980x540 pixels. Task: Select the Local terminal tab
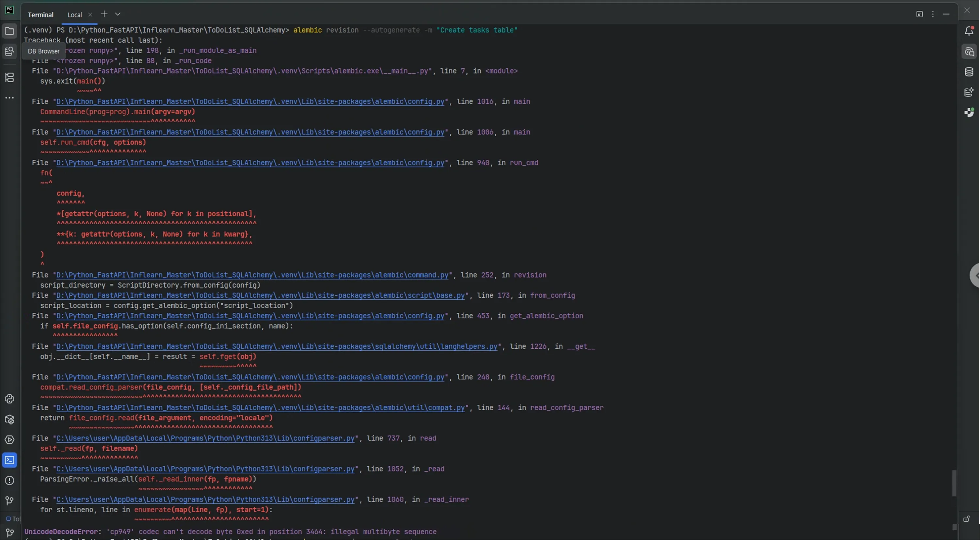coord(74,15)
